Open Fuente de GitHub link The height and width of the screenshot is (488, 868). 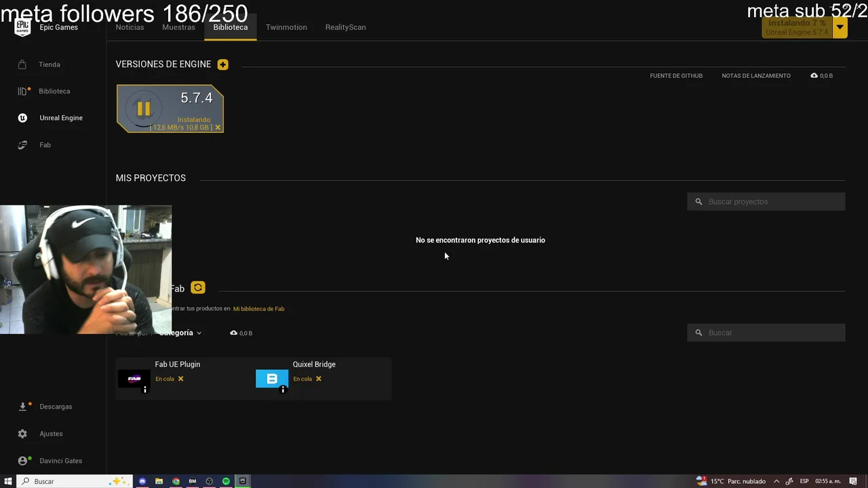click(676, 76)
